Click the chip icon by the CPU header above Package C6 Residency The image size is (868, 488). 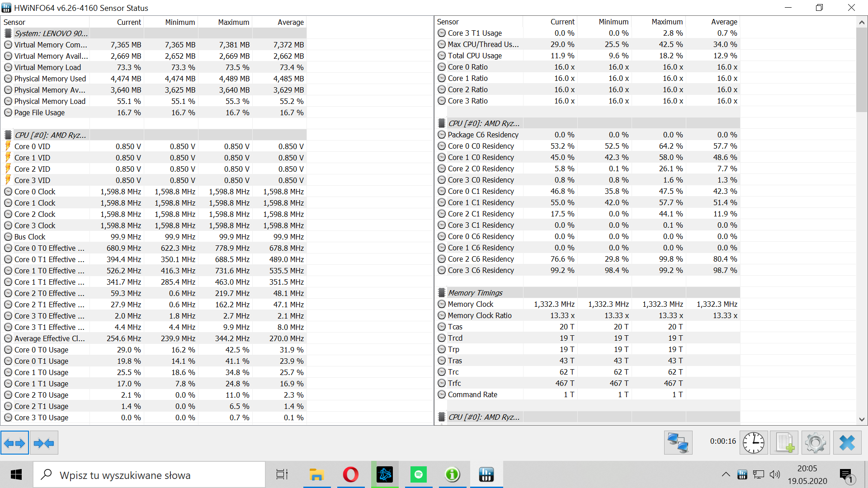click(442, 123)
